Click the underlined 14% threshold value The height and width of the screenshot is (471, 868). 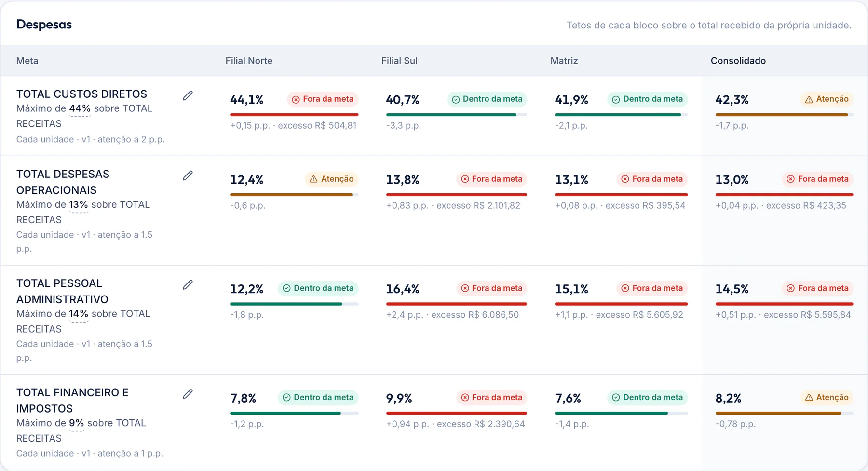79,314
